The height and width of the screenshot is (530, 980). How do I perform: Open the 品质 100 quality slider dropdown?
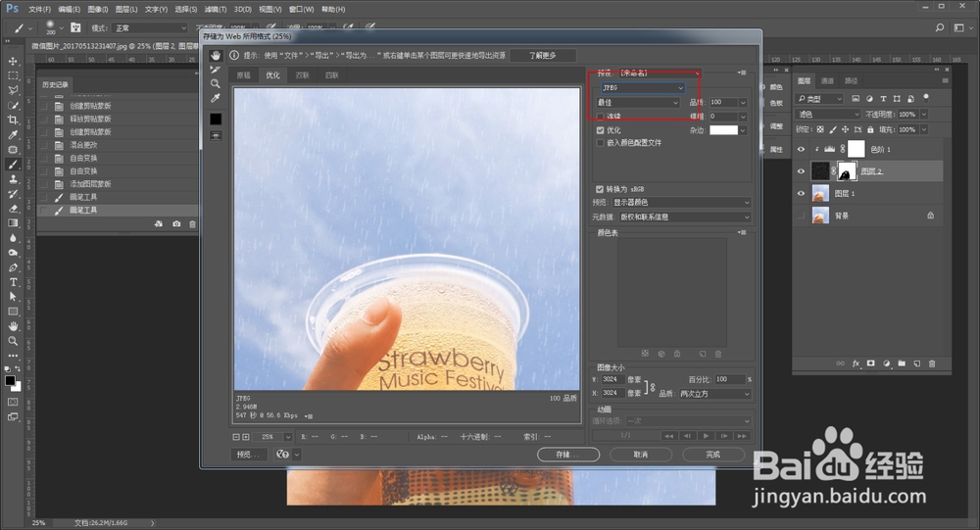[743, 103]
